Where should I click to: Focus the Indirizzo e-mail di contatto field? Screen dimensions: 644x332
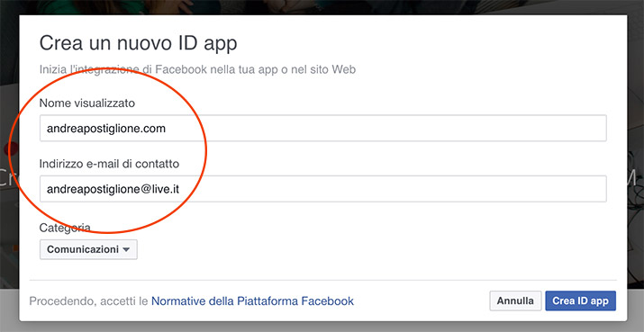coord(322,189)
